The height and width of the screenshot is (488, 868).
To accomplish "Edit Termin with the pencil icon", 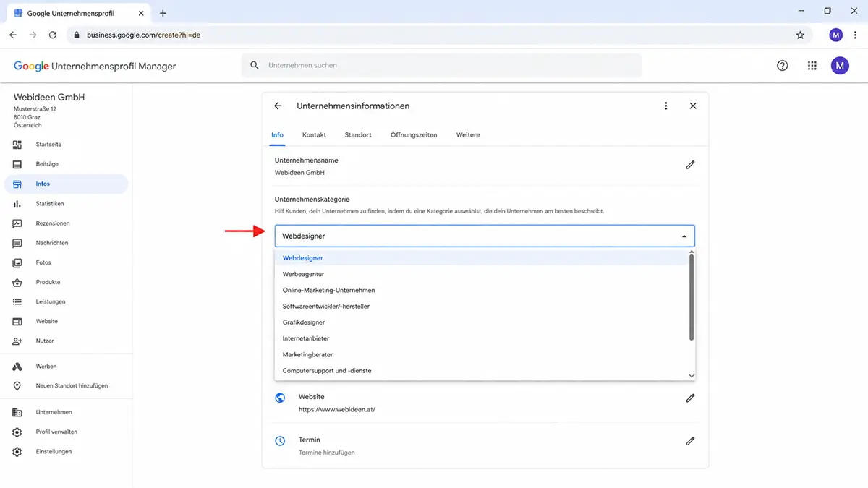I will pos(690,441).
